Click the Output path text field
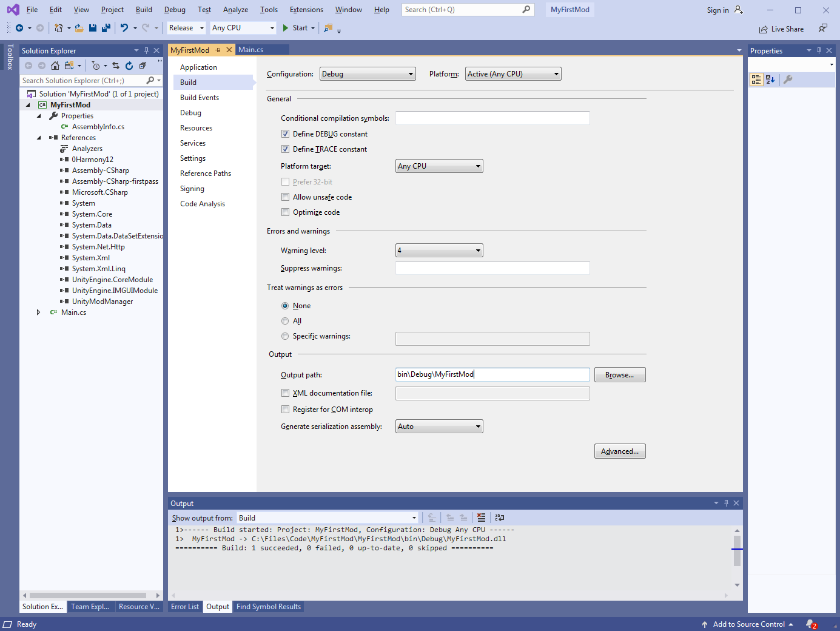840x631 pixels. (x=492, y=375)
